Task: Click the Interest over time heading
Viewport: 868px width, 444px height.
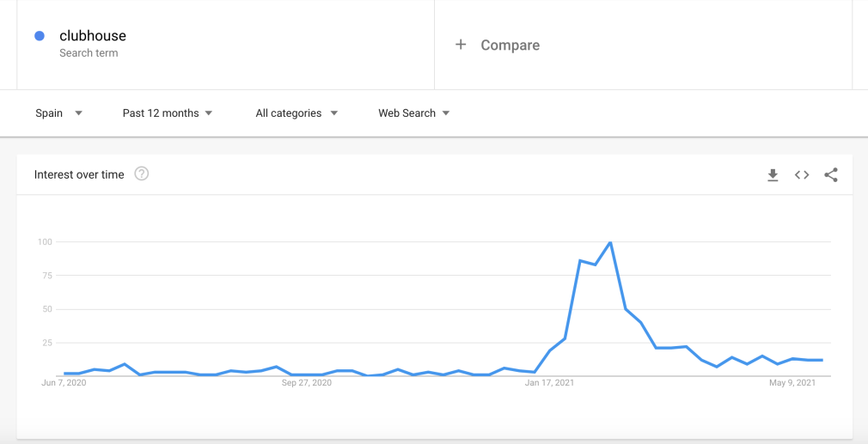Action: pos(79,174)
